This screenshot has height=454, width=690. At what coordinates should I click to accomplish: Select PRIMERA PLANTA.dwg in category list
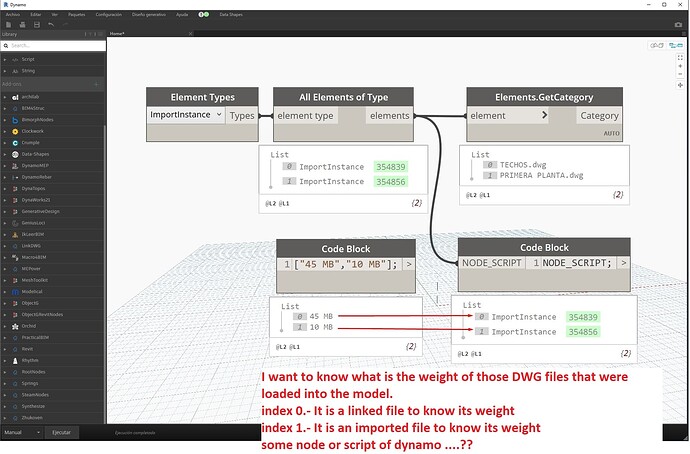[x=541, y=176]
